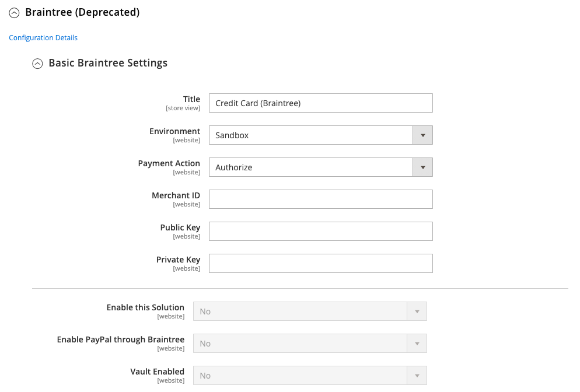580x392 pixels.
Task: Select the Environment Sandbox dropdown
Action: (321, 135)
